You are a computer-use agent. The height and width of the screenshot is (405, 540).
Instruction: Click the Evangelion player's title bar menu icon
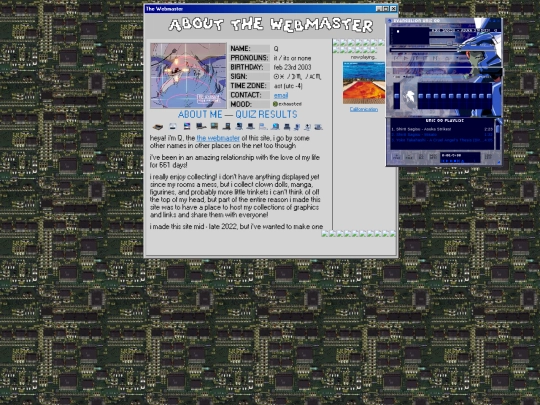click(389, 21)
